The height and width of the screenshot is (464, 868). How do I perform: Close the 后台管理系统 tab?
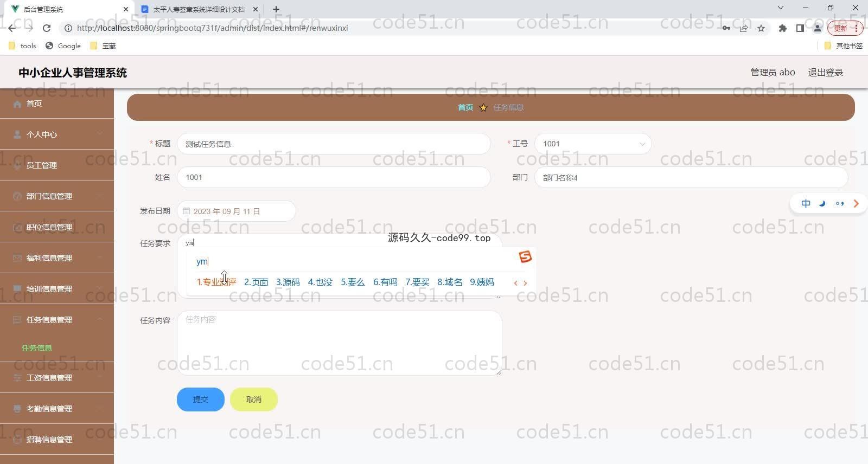(x=126, y=9)
